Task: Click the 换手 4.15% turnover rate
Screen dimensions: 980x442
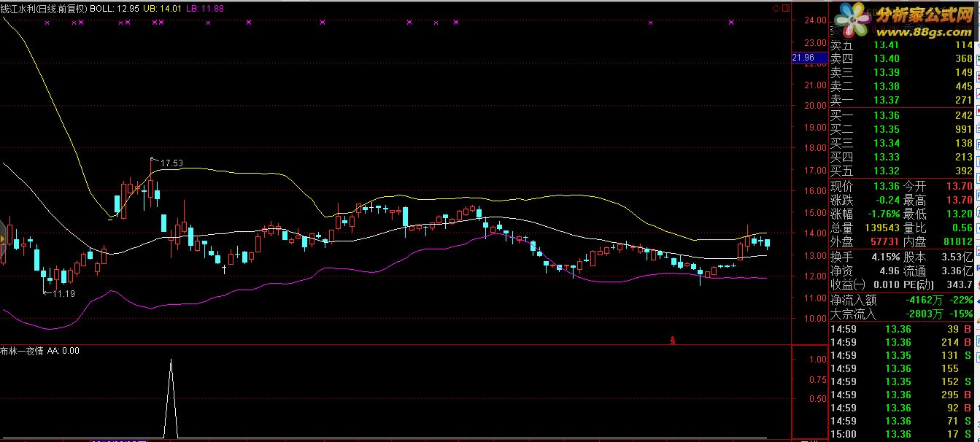Action: 864,257
